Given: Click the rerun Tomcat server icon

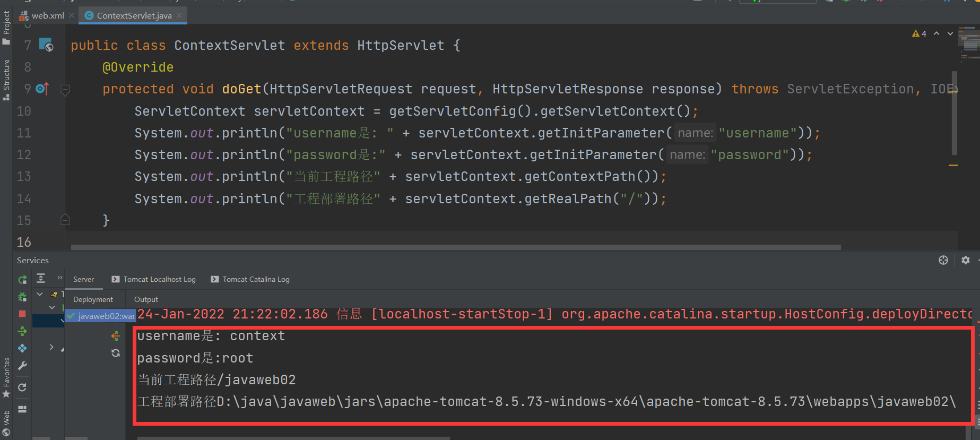Looking at the screenshot, I should point(22,280).
